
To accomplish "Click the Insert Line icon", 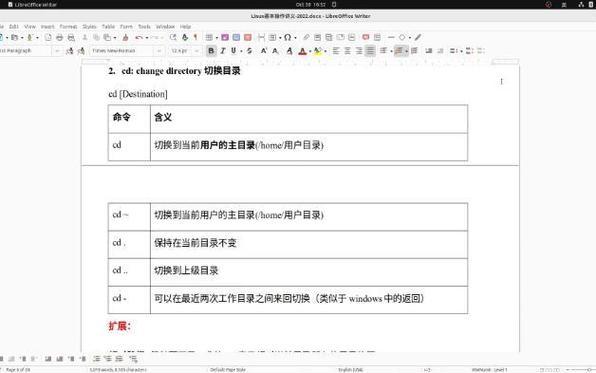I will coord(391,37).
